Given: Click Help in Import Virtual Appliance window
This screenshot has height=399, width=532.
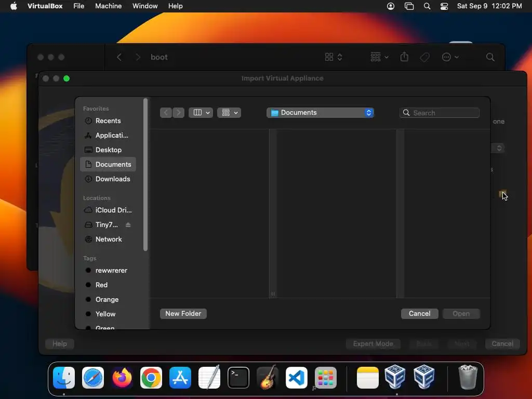Looking at the screenshot, I should 60,344.
